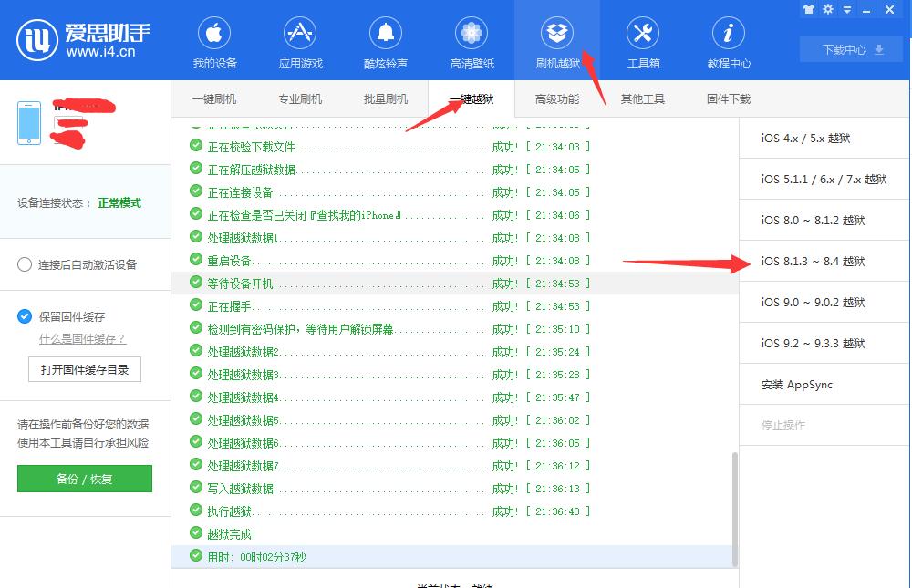Switch to the 固件下载 firmware download tab
Image resolution: width=912 pixels, height=588 pixels.
pyautogui.click(x=727, y=98)
